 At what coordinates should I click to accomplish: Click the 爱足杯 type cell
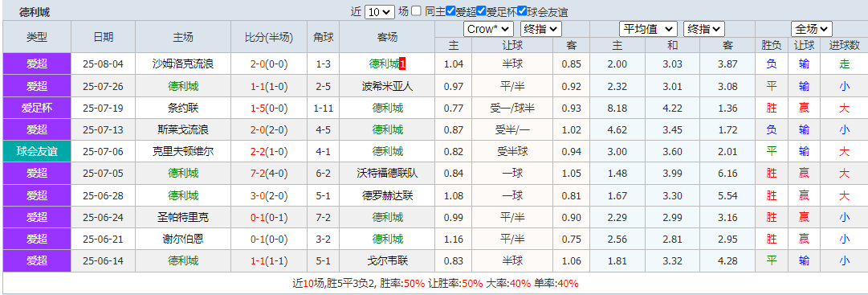tap(37, 109)
